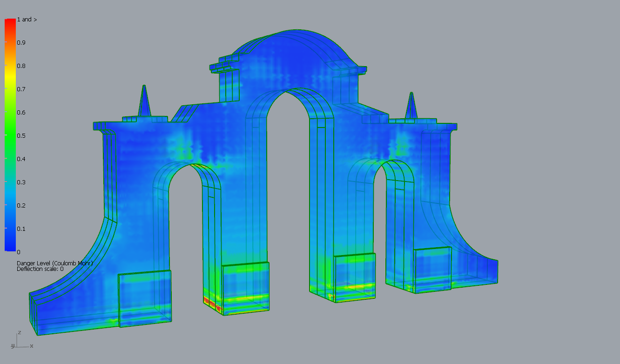
Task: Select the 0.3 legend value
Action: point(21,182)
